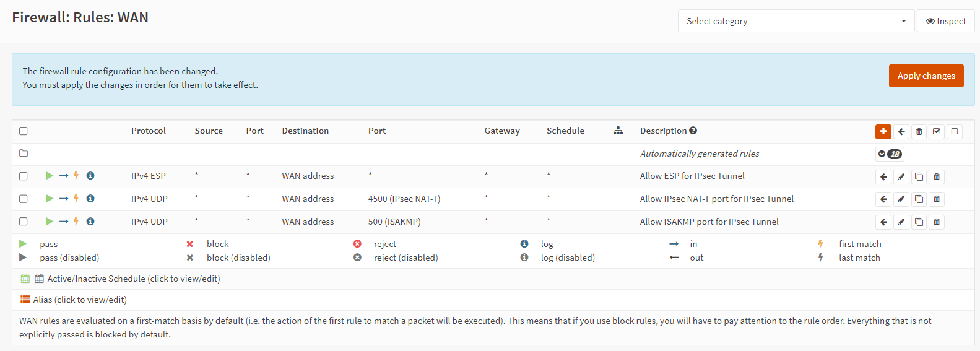This screenshot has width=980, height=351.
Task: Delete the Allow ISAKMP port rule
Action: [x=936, y=222]
